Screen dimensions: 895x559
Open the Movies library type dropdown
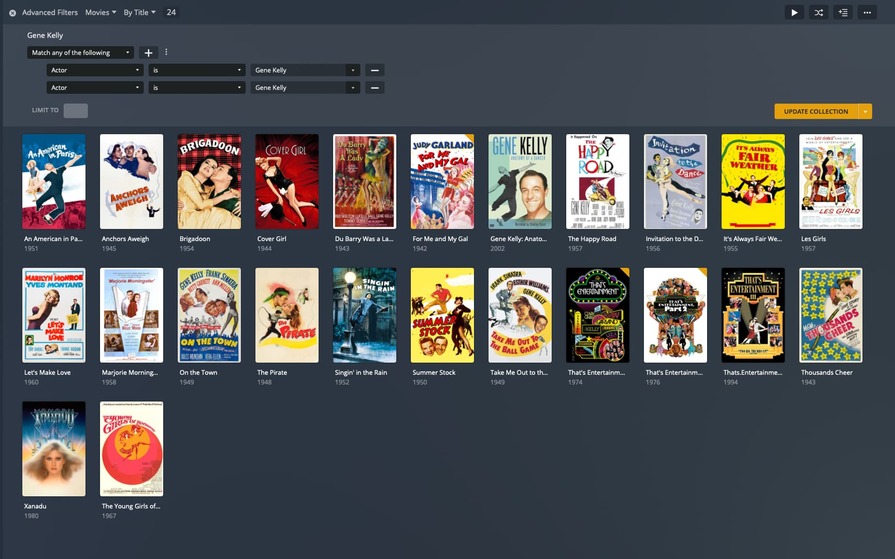click(x=100, y=12)
